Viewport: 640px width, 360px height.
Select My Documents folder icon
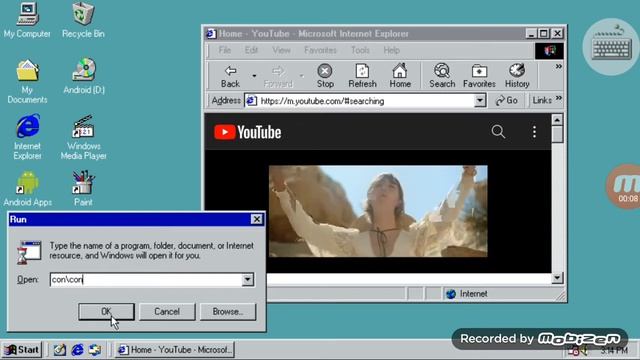point(27,81)
